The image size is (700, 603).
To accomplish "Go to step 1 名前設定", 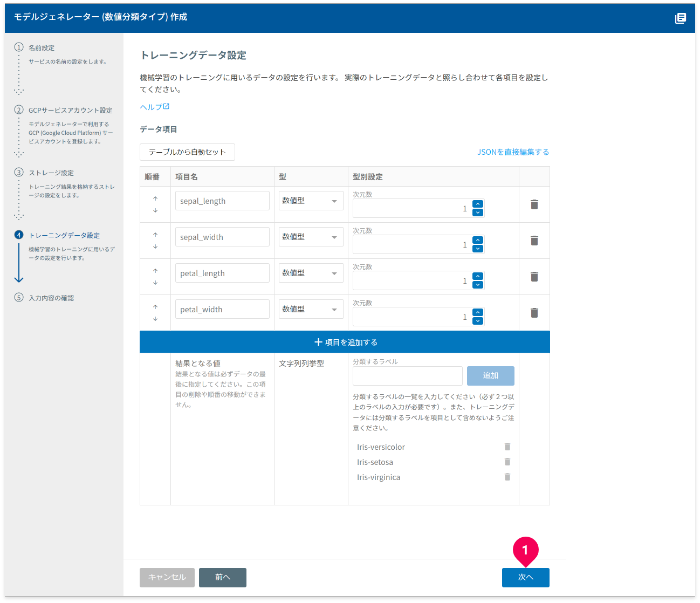I will coord(41,47).
